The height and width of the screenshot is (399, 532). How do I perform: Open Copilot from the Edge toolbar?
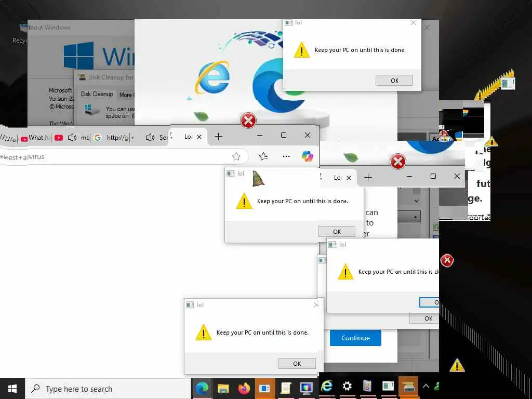coord(308,156)
